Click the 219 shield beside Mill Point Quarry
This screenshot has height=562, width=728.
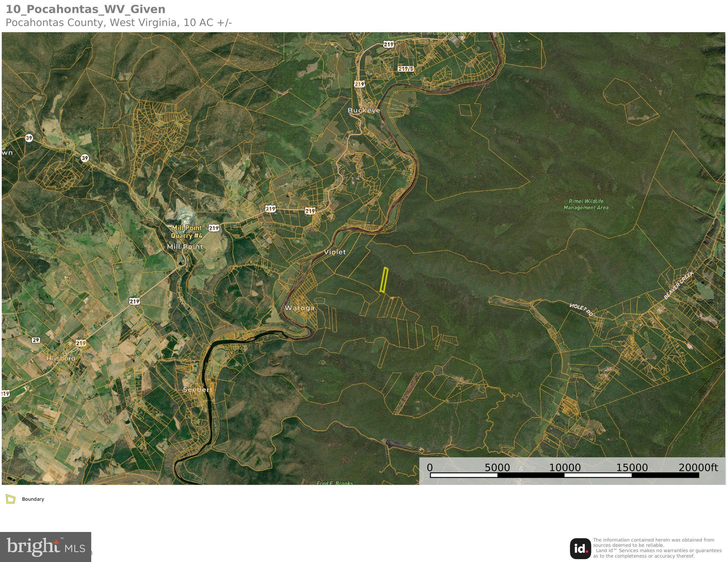pyautogui.click(x=214, y=228)
